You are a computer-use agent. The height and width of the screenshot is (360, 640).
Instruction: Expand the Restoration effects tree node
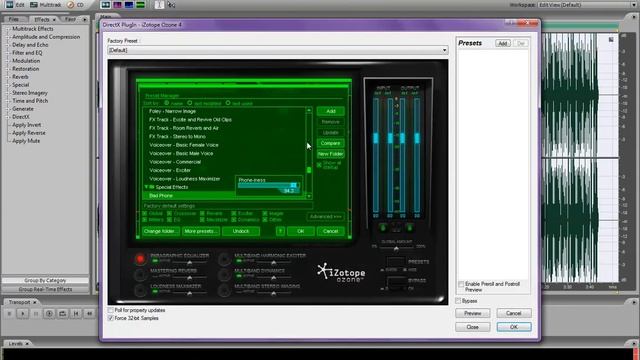7,69
